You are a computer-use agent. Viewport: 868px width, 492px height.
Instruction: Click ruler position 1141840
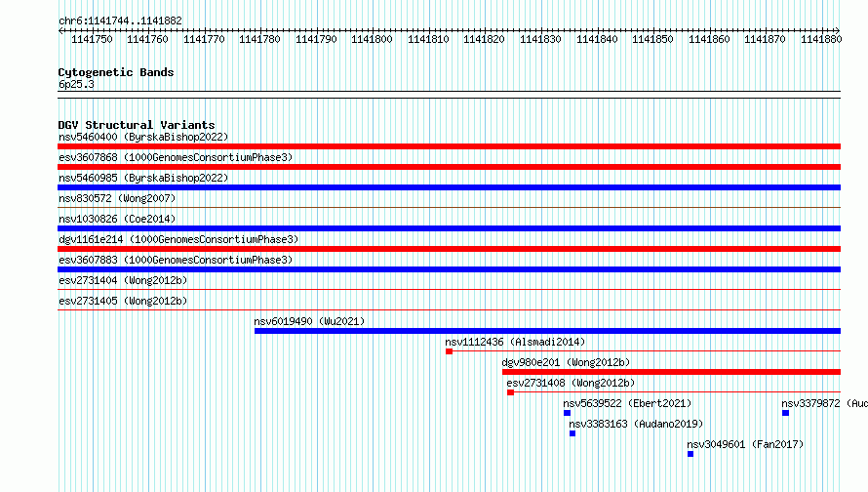(597, 39)
